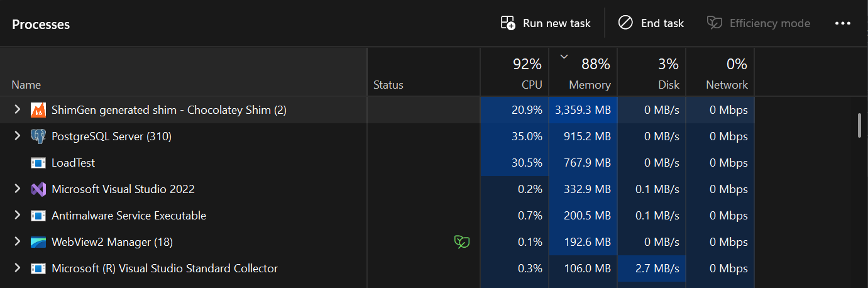Click the Chocolatey Shim process icon
The width and height of the screenshot is (868, 288).
pos(38,110)
